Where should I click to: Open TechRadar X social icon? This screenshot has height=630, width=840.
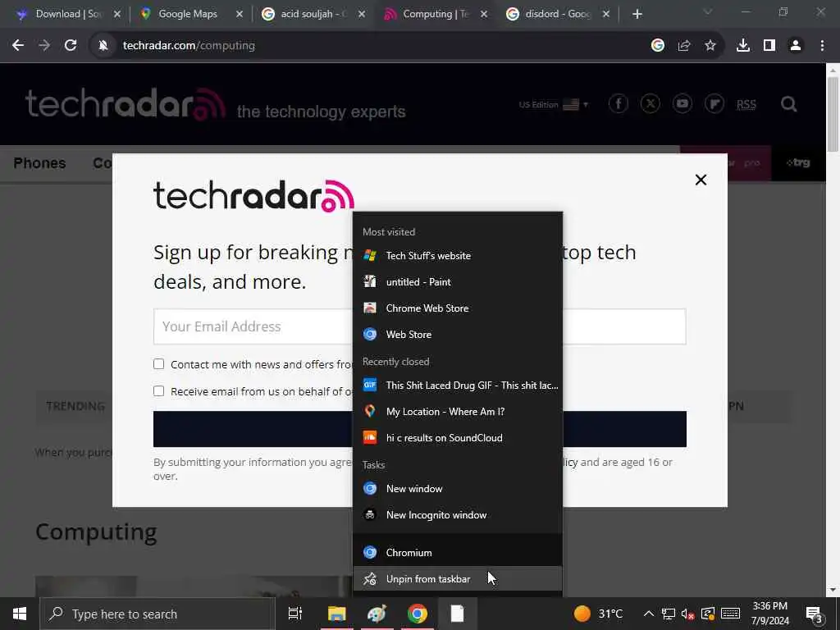coord(651,103)
